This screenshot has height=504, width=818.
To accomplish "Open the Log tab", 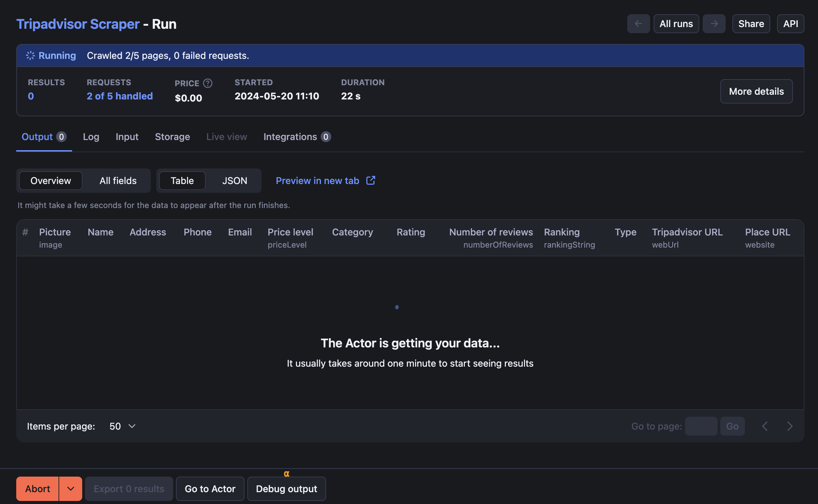I will [91, 137].
